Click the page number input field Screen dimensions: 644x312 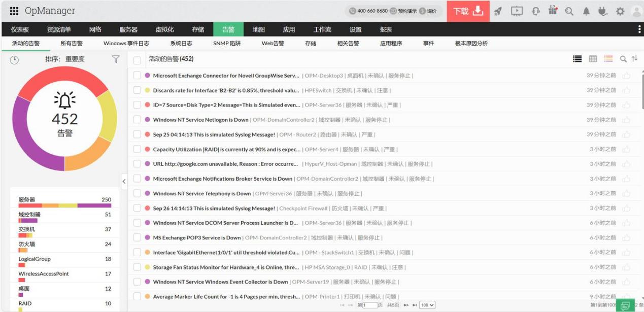370,305
